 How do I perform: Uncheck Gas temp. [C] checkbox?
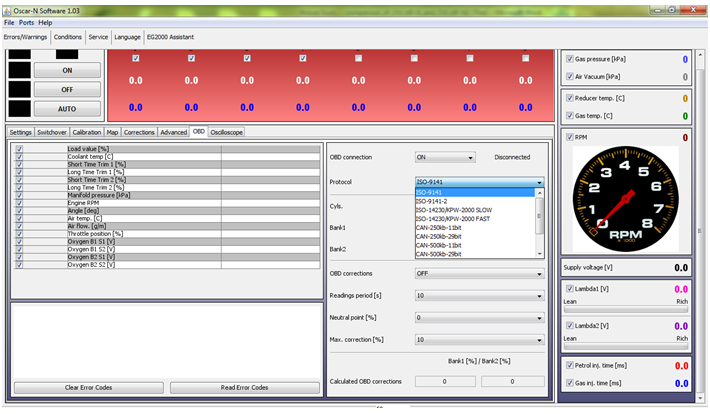coord(570,116)
